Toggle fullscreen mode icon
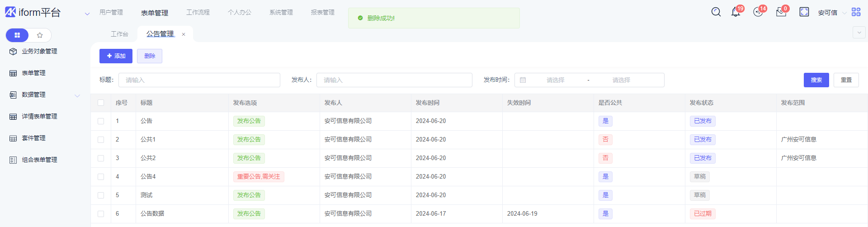 pyautogui.click(x=804, y=12)
